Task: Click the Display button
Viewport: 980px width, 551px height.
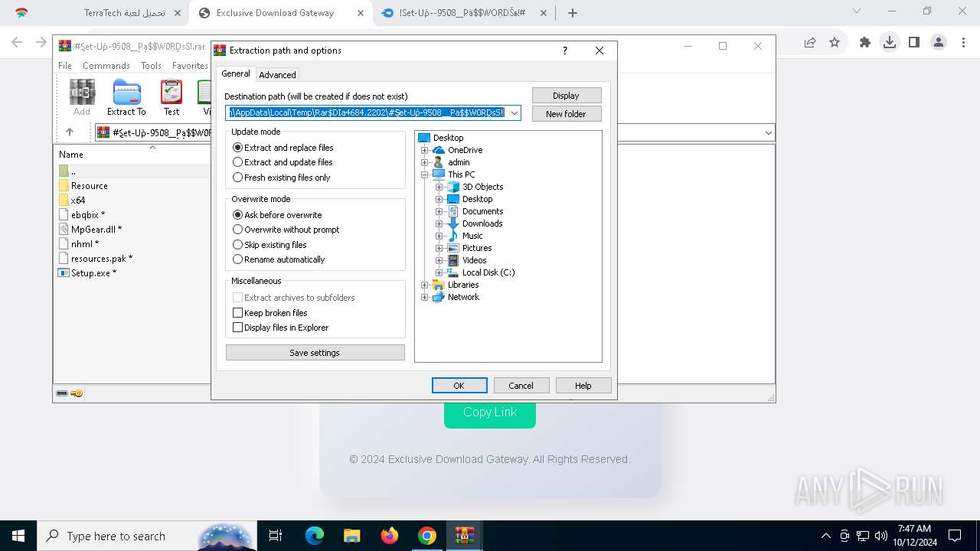Action: 566,96
